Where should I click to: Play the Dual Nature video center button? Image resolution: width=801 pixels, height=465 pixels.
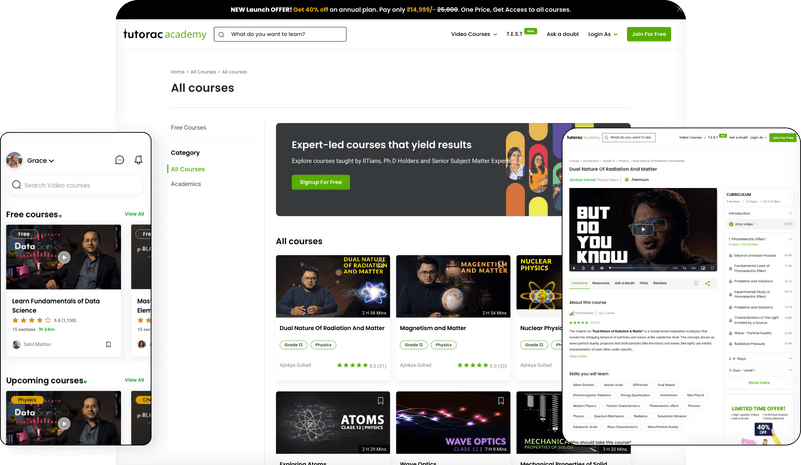[x=642, y=229]
